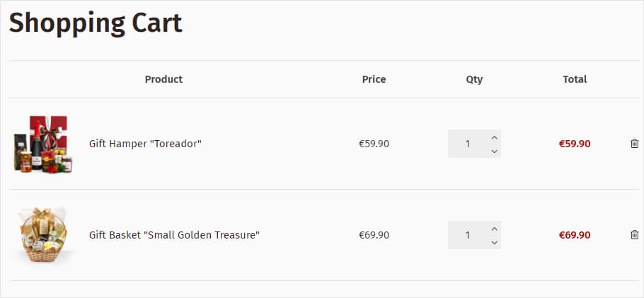The width and height of the screenshot is (644, 298).
Task: Open the Gift Basket "Small Golden Treasure" link
Action: pos(174,235)
